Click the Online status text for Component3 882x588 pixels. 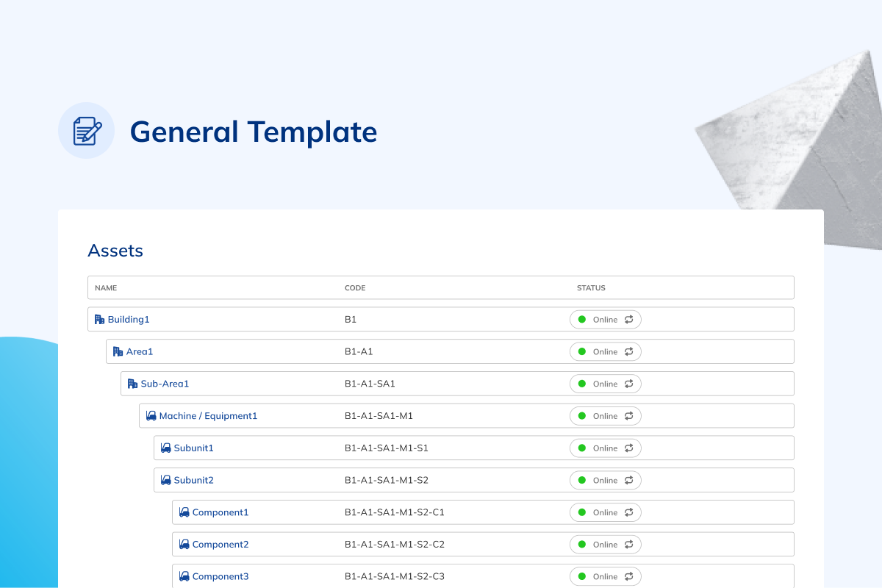[x=606, y=576]
